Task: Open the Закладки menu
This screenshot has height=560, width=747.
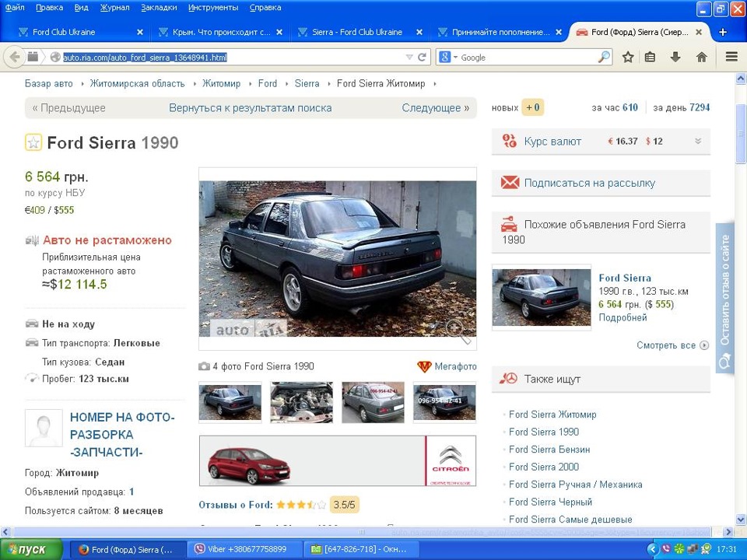Action: coord(159,8)
